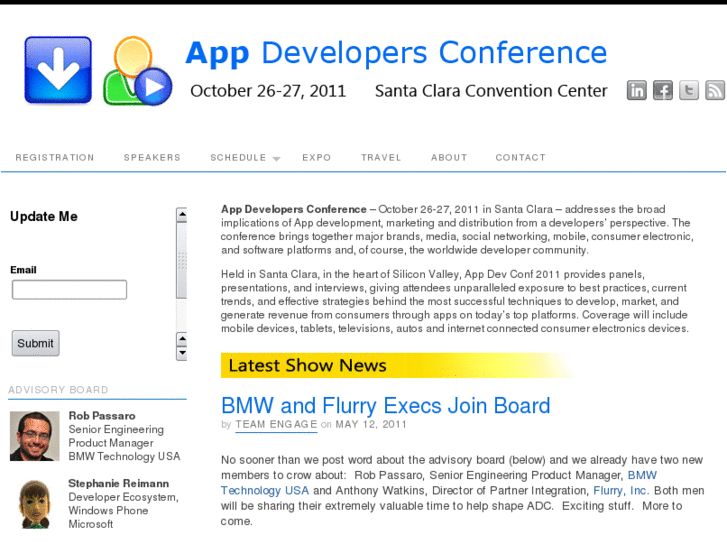
Task: Go to the Speakers page
Action: click(152, 158)
